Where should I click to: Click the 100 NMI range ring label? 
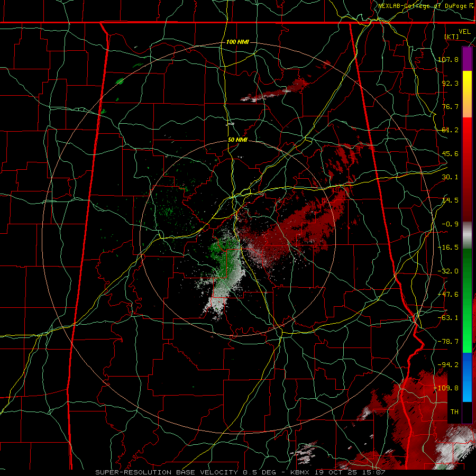coord(237,42)
